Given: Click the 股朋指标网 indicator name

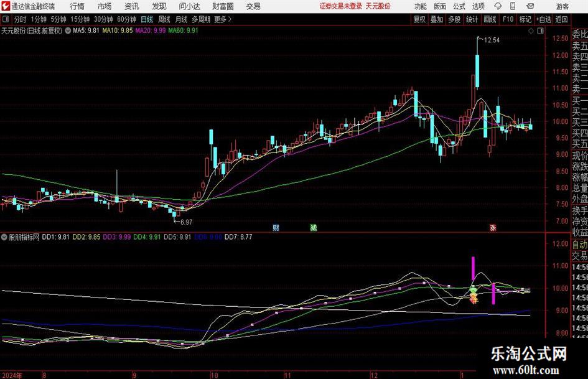Looking at the screenshot, I should click(24, 236).
